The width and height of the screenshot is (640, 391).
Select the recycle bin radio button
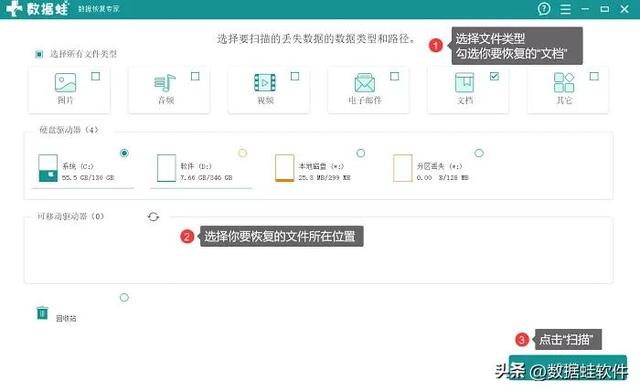coord(124,298)
